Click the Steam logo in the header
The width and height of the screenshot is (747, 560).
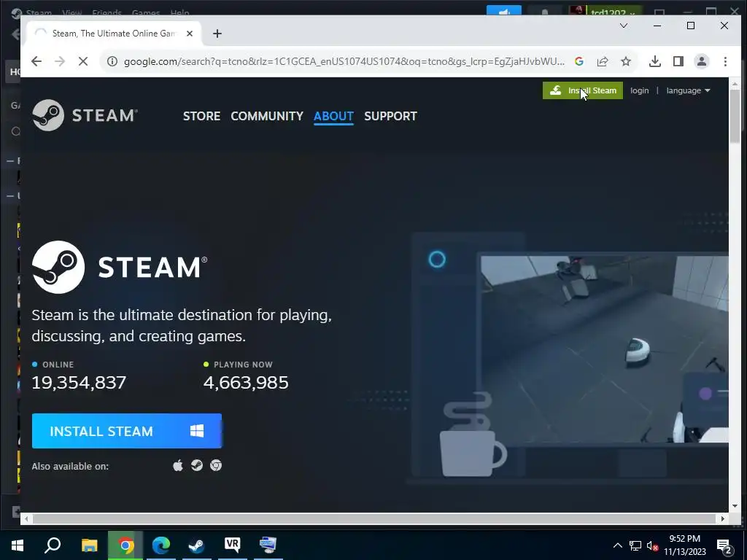pyautogui.click(x=85, y=115)
